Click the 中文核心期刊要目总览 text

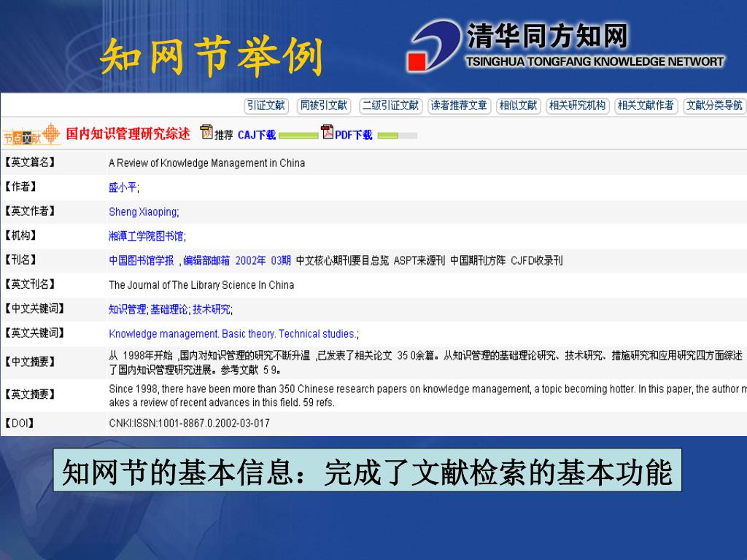pyautogui.click(x=342, y=260)
